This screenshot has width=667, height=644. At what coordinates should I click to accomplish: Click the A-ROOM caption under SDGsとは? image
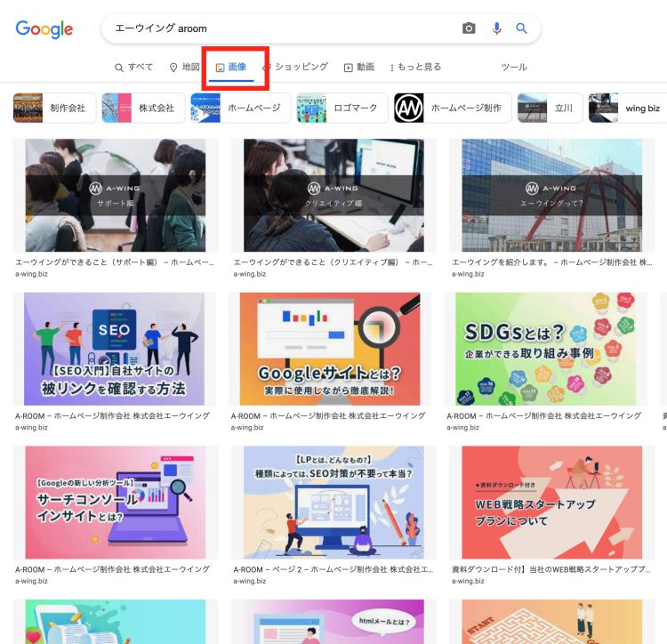click(543, 416)
